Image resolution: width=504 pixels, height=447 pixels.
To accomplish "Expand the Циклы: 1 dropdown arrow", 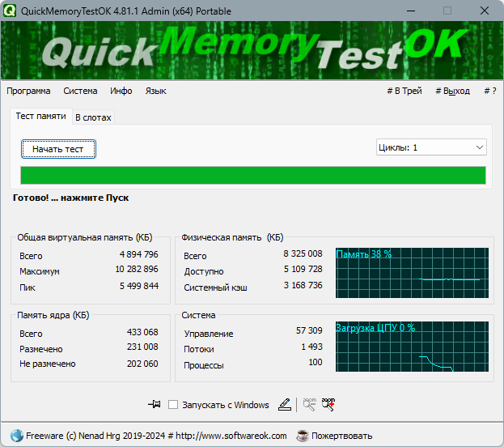I will pyautogui.click(x=480, y=147).
